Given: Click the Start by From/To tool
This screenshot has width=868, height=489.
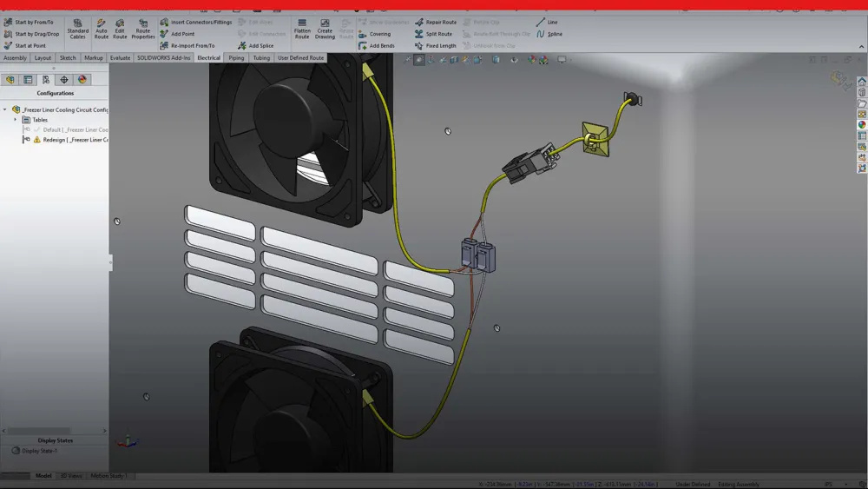Looking at the screenshot, I should pyautogui.click(x=29, y=23).
